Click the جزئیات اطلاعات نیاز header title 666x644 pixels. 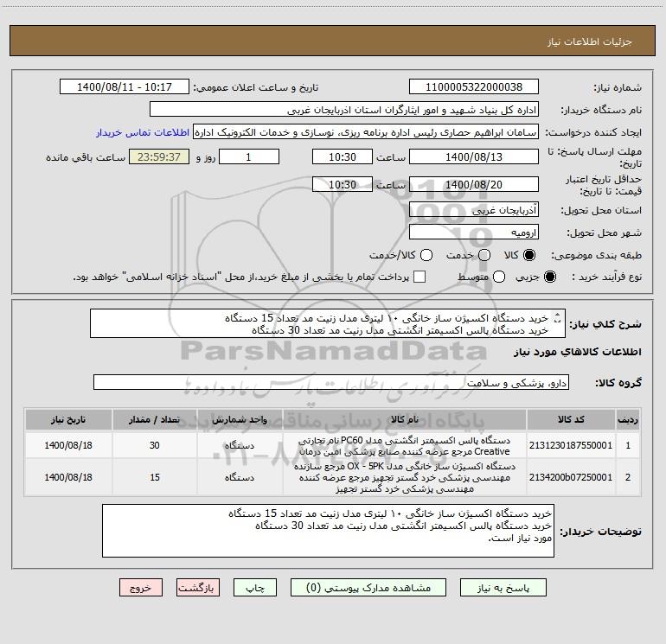click(x=589, y=41)
